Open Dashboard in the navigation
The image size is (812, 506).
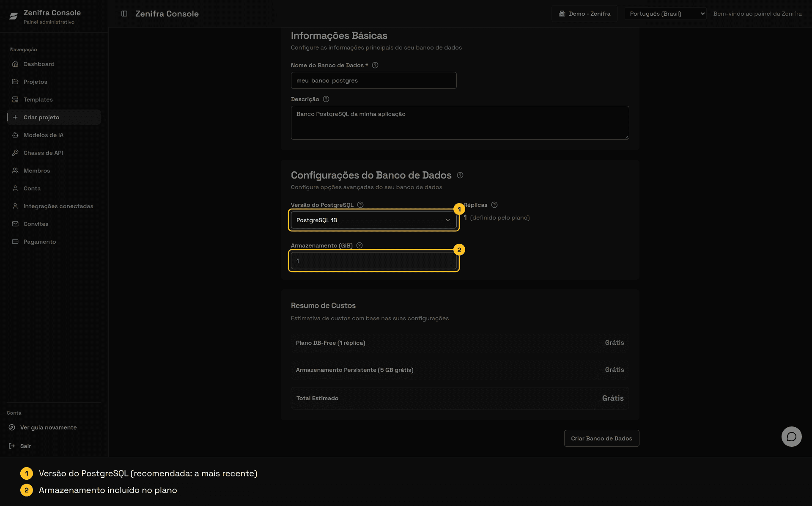(x=54, y=64)
